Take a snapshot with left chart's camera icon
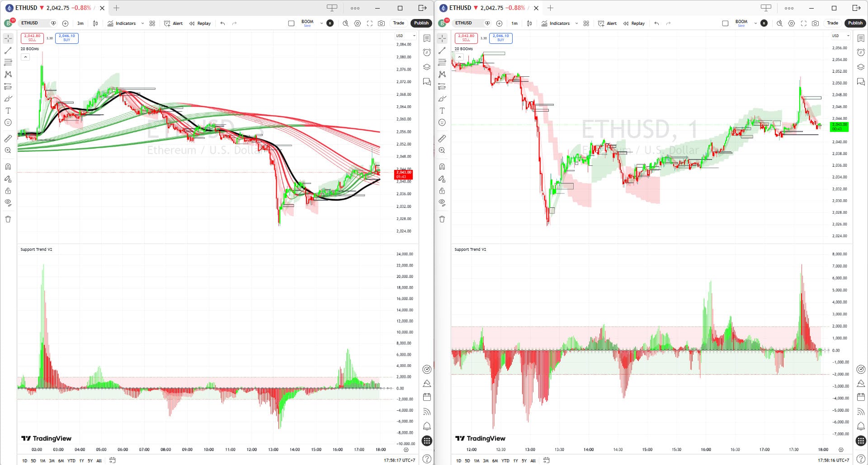The width and height of the screenshot is (868, 465). pyautogui.click(x=382, y=23)
